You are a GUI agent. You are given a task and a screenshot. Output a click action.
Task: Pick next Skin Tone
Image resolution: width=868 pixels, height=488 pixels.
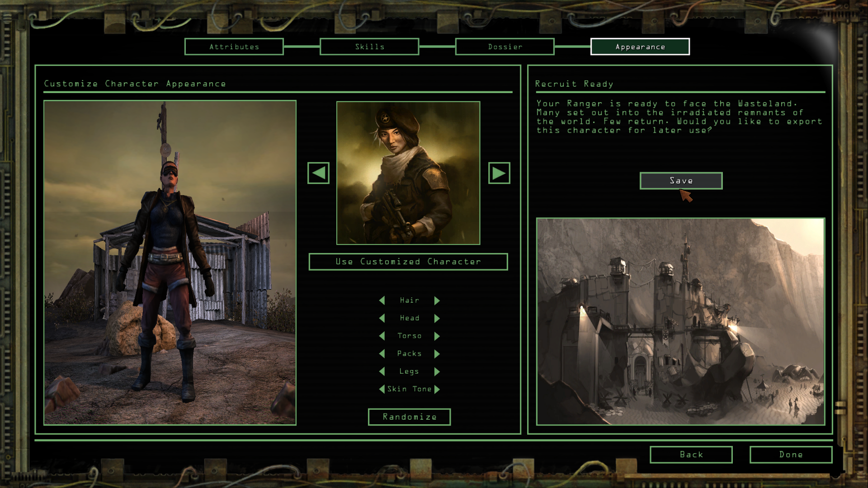point(437,389)
